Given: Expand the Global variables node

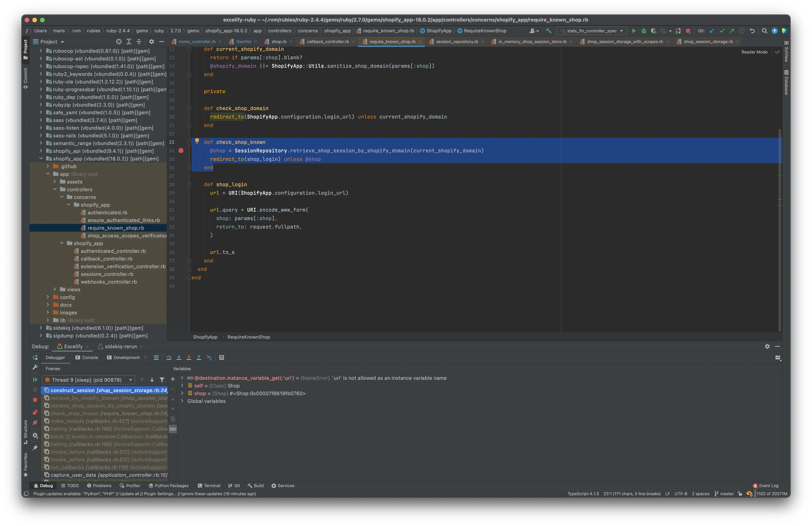Looking at the screenshot, I should pos(182,401).
